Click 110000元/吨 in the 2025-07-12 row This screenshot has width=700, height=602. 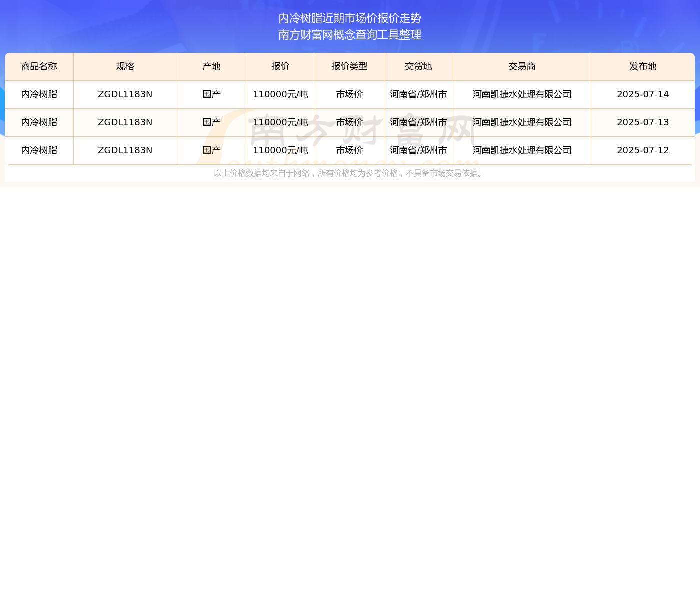coord(281,150)
